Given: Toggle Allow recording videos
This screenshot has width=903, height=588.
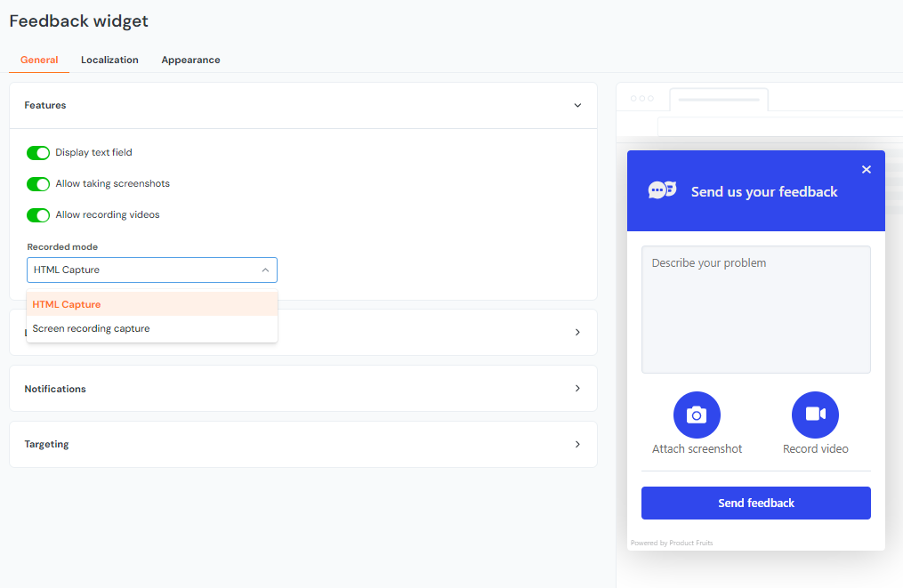Looking at the screenshot, I should (37, 214).
